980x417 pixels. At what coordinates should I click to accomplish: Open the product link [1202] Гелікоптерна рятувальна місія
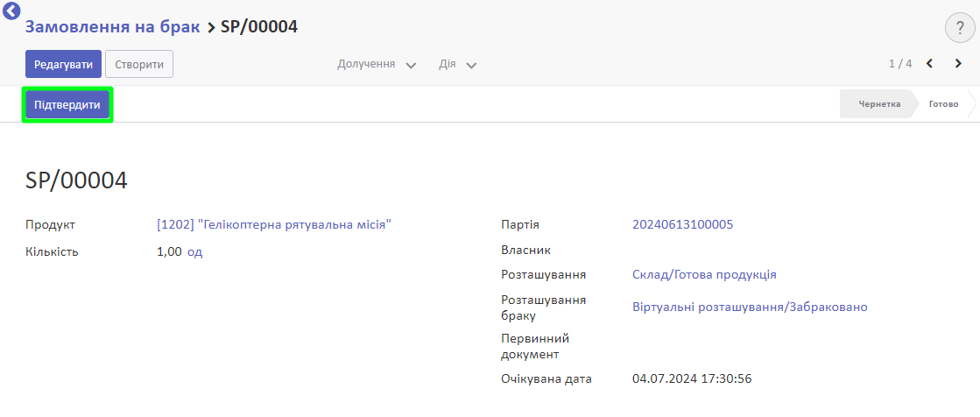click(x=274, y=224)
